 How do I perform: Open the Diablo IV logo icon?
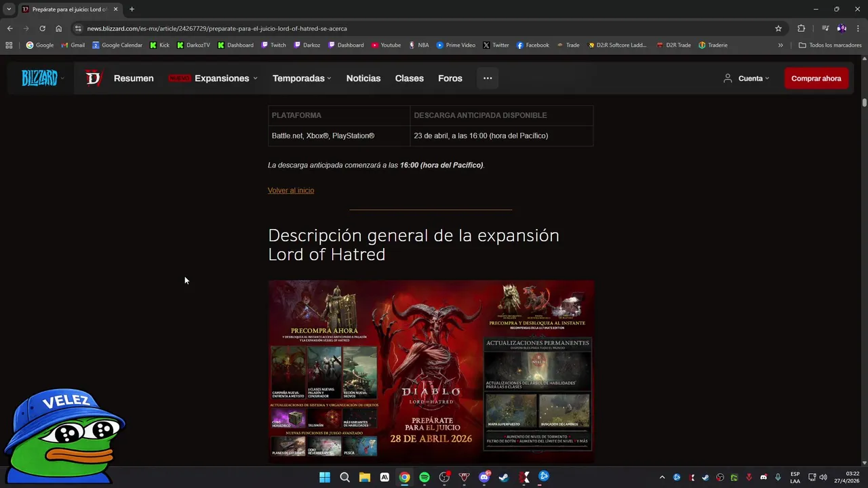tap(93, 79)
